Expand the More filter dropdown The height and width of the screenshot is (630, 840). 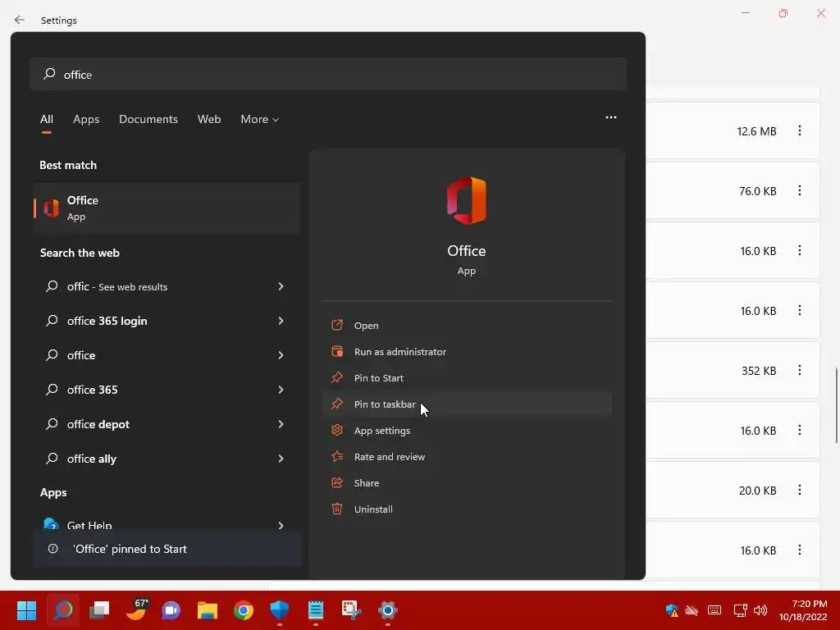tap(260, 120)
